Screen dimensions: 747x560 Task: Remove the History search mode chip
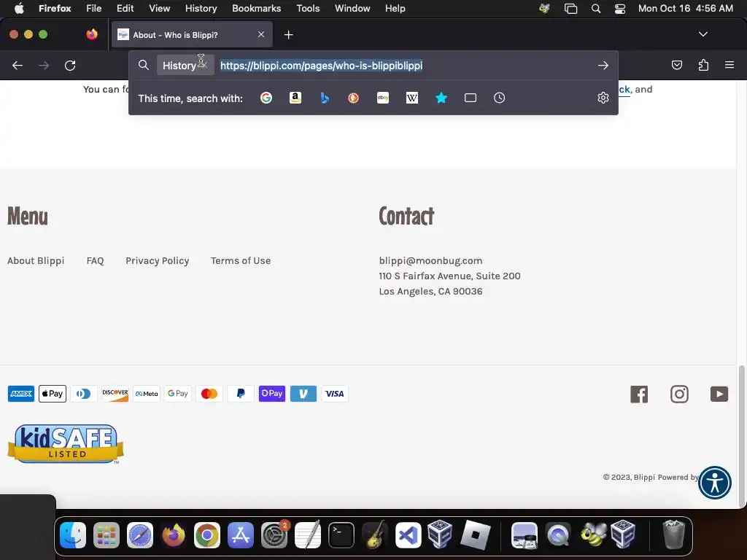point(204,64)
